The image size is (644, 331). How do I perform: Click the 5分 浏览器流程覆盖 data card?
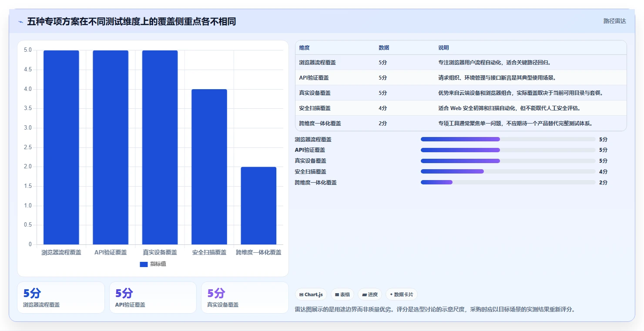pos(61,298)
